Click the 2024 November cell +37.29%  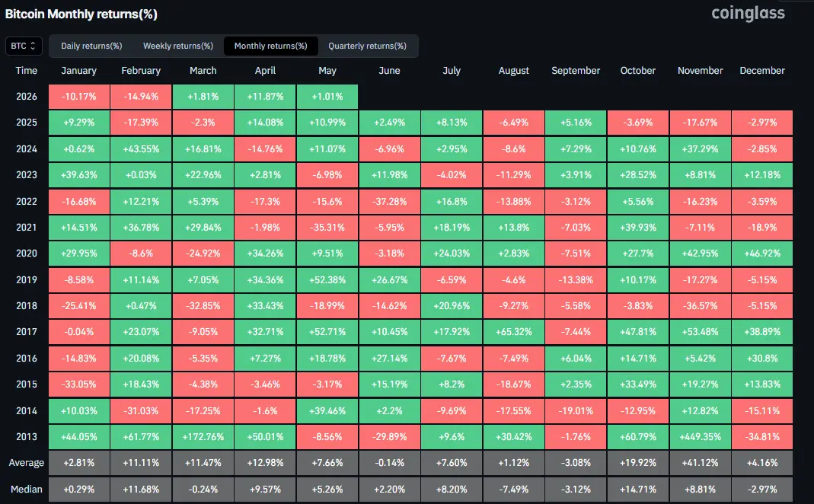pos(700,149)
